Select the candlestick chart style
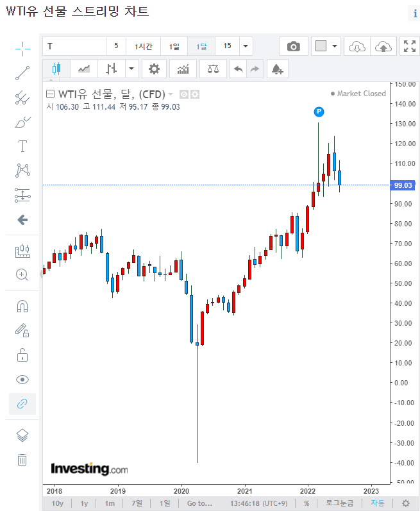Viewport: 420px width, 511px height. click(56, 69)
